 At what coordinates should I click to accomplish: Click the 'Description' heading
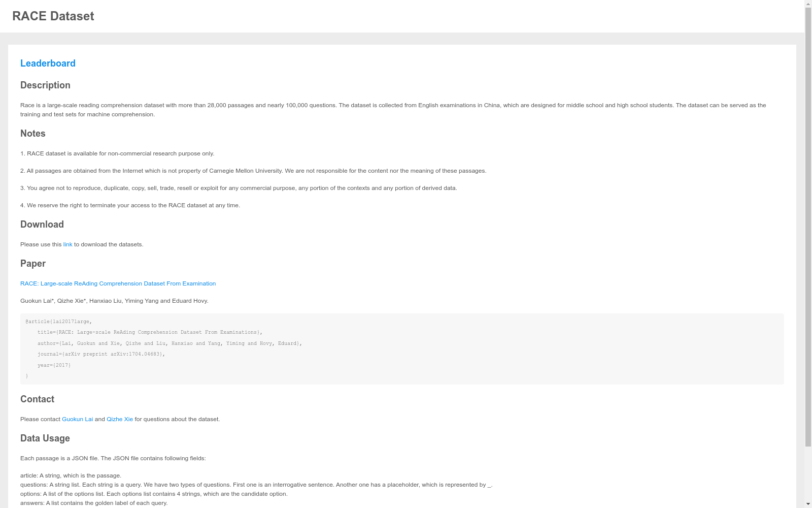[x=45, y=85]
